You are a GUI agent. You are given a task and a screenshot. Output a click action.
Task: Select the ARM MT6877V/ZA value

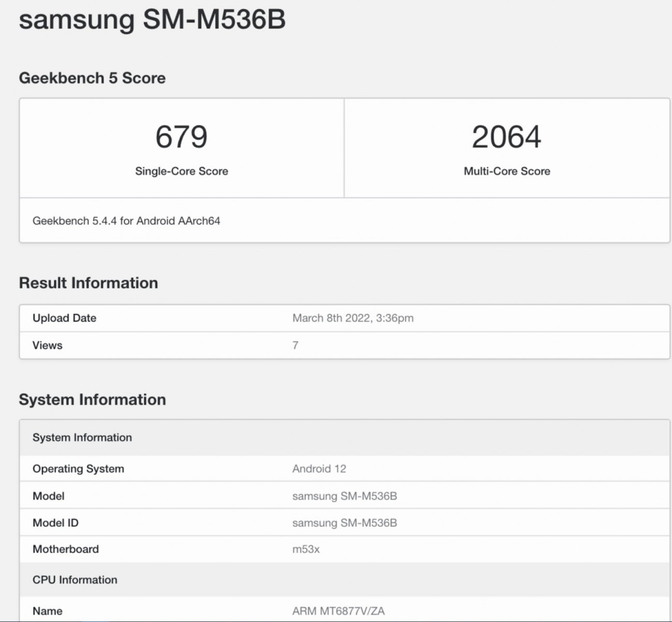coord(338,611)
